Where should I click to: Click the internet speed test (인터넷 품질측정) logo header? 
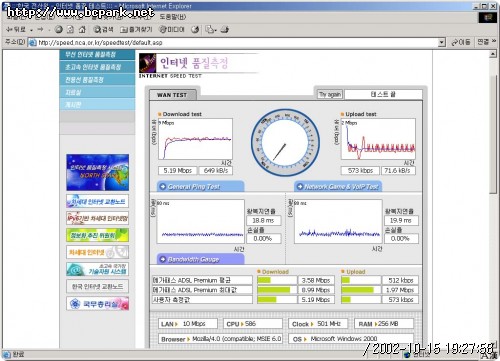point(198,66)
